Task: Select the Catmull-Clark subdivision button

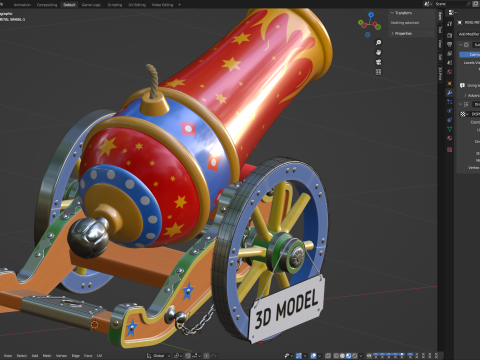Action: pos(470,54)
